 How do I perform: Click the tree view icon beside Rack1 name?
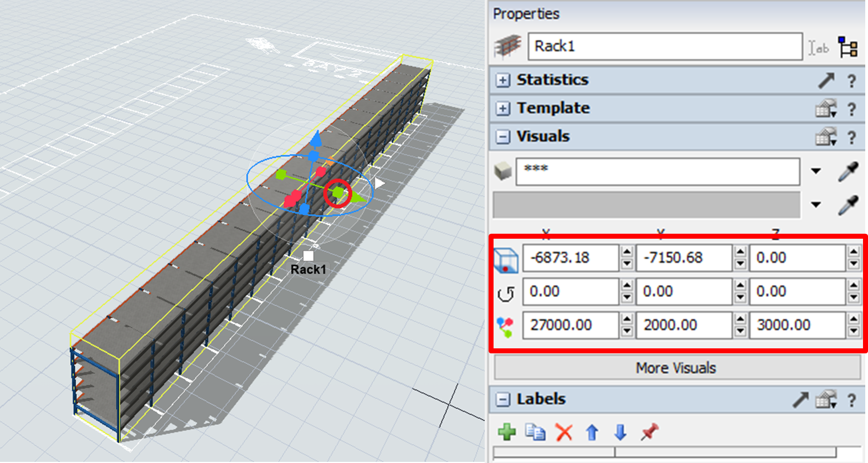pos(848,47)
